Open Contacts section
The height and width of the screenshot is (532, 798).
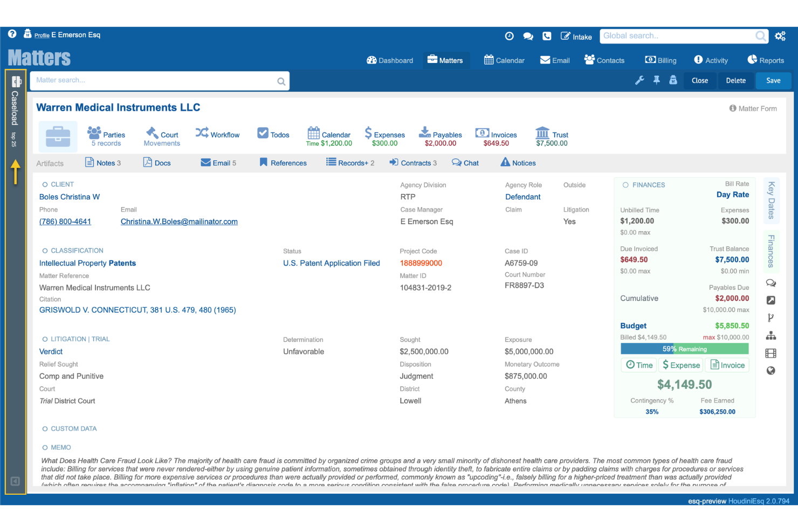pyautogui.click(x=604, y=60)
